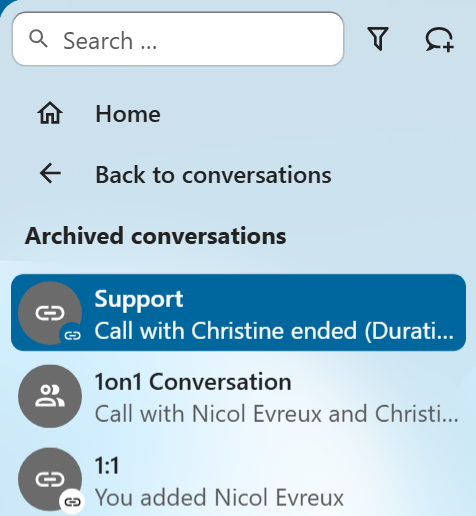Screen dimensions: 476x516
Task: Click the small link badge on Support avatar
Action: pyautogui.click(x=72, y=335)
